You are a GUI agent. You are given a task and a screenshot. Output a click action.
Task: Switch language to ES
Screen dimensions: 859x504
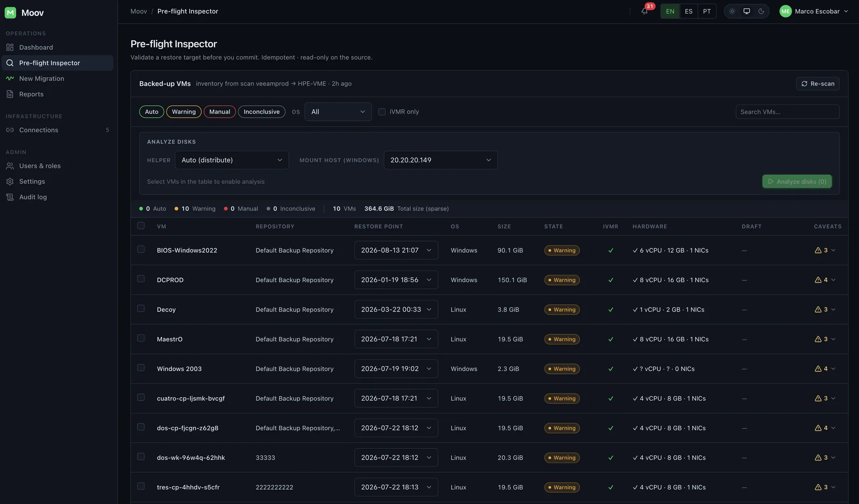689,11
